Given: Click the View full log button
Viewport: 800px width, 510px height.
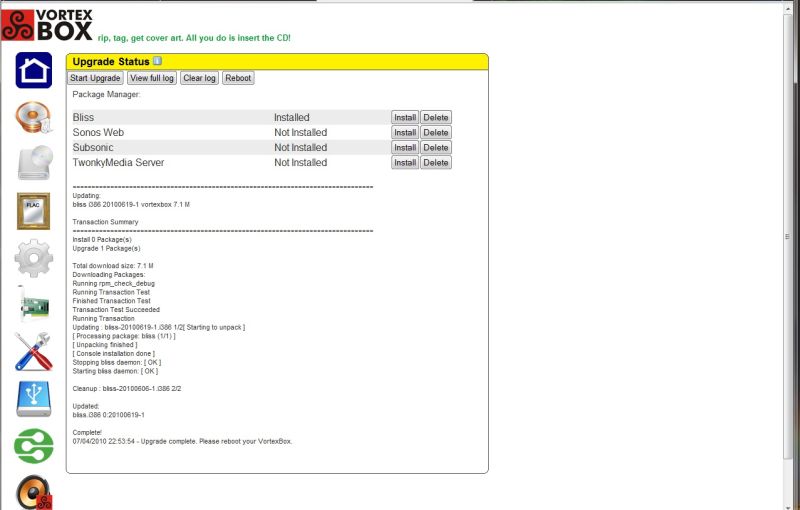Looking at the screenshot, I should pyautogui.click(x=152, y=78).
